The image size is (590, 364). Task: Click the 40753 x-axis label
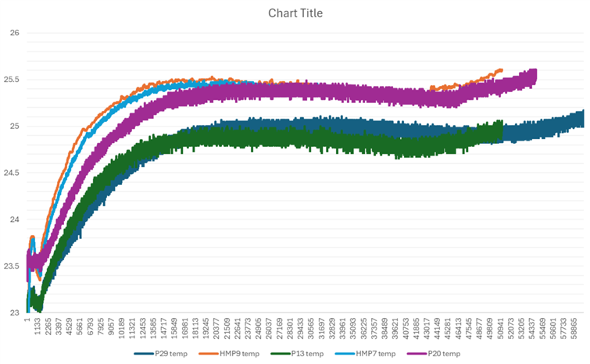pyautogui.click(x=406, y=328)
